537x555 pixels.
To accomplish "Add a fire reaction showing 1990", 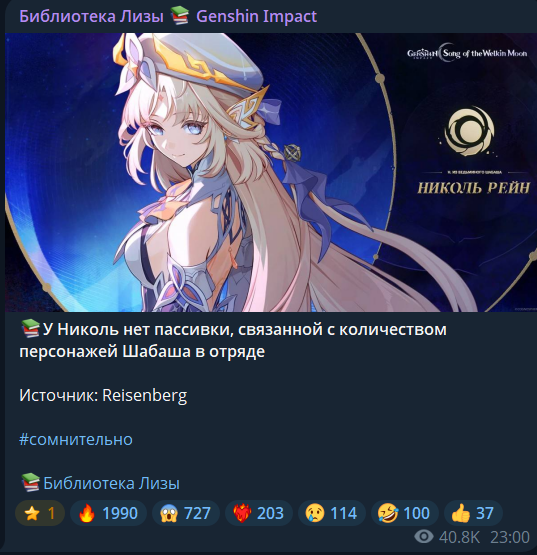I will [108, 513].
